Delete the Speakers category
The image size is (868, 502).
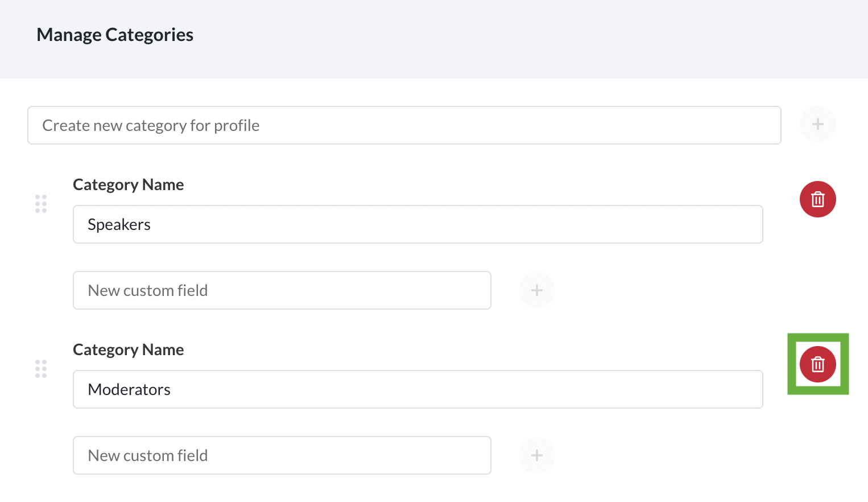click(x=817, y=199)
